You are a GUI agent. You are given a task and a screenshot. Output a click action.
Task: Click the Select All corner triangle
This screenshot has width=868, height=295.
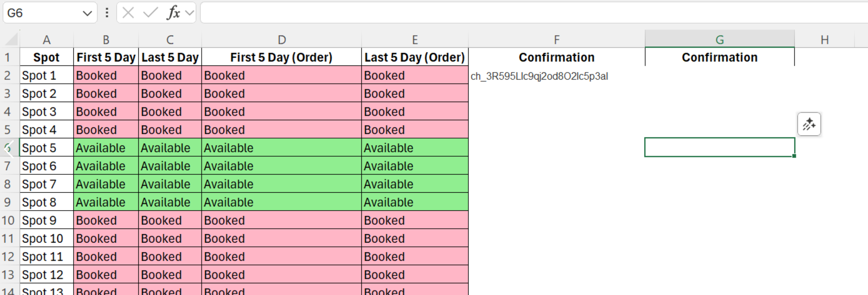[11, 39]
